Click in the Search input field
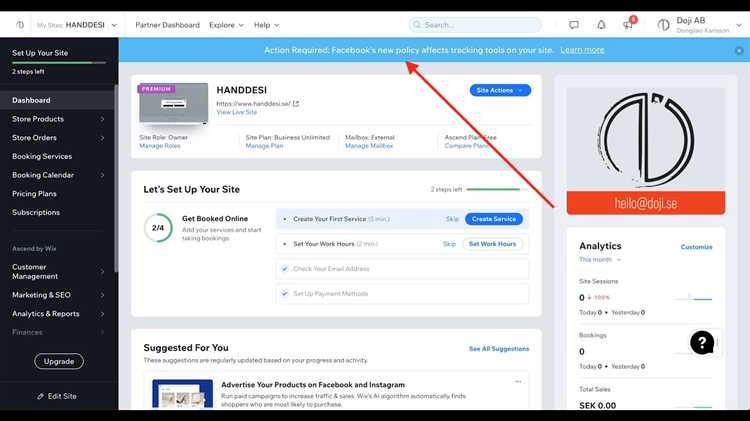This screenshot has height=421, width=750. click(x=475, y=25)
